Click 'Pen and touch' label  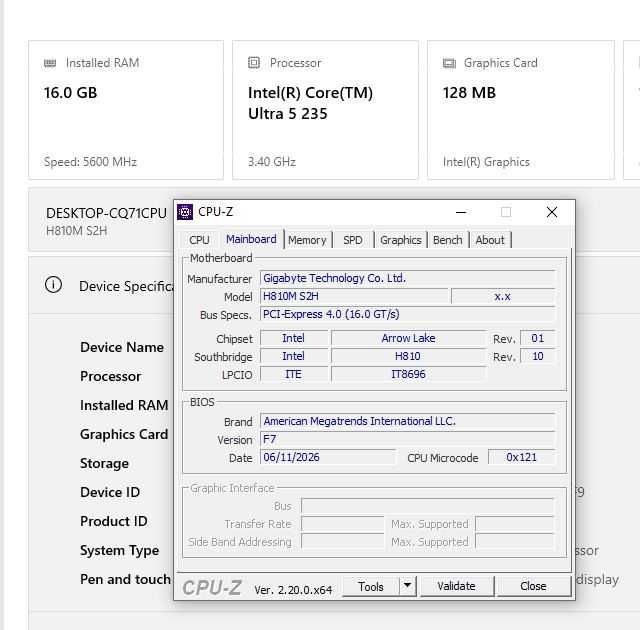click(125, 579)
